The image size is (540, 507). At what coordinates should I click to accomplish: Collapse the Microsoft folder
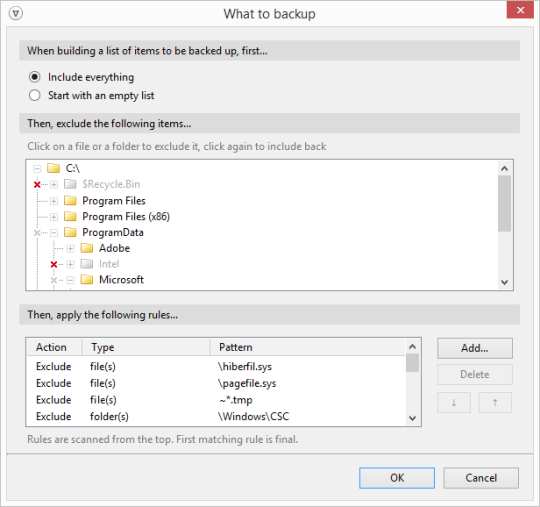click(x=71, y=280)
